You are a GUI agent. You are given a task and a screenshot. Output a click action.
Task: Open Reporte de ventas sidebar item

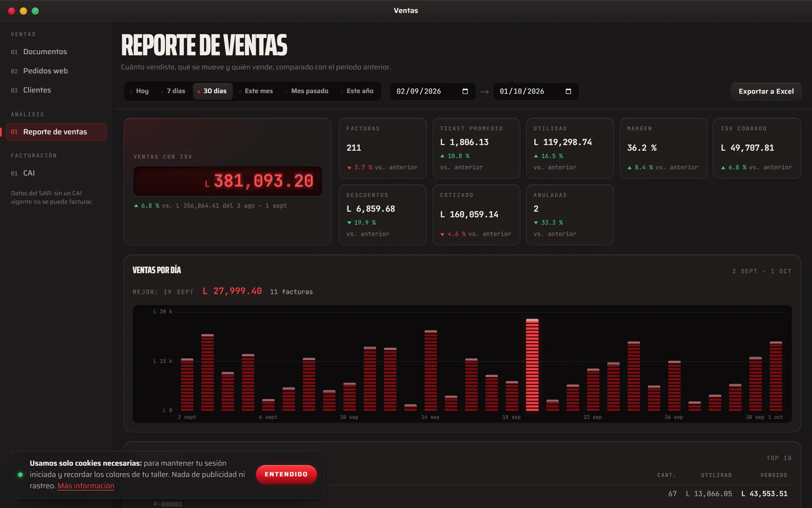(56, 132)
